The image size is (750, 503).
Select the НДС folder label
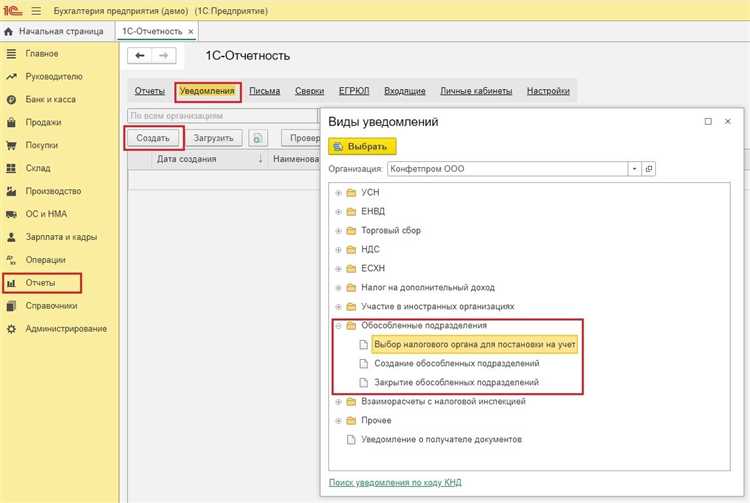pyautogui.click(x=370, y=250)
